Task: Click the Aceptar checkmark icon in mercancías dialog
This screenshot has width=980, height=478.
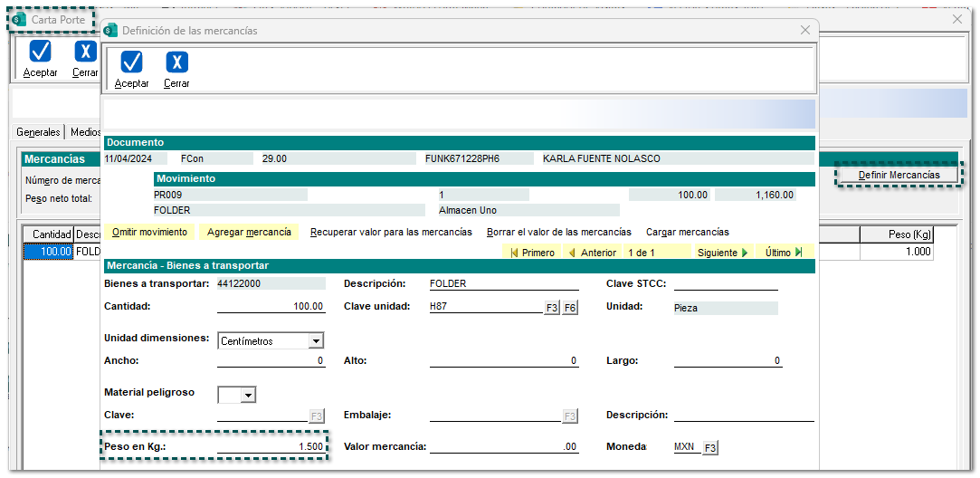Action: [x=131, y=62]
